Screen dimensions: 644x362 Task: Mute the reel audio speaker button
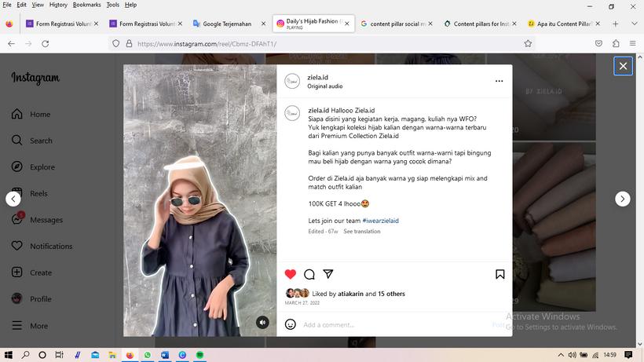pos(263,322)
